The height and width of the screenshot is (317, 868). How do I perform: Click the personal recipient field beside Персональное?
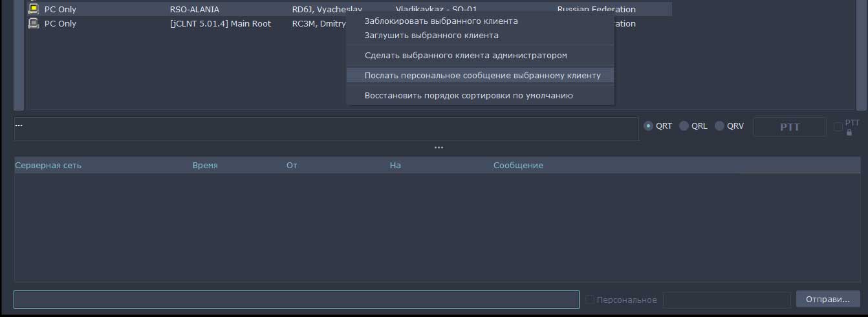pos(727,300)
